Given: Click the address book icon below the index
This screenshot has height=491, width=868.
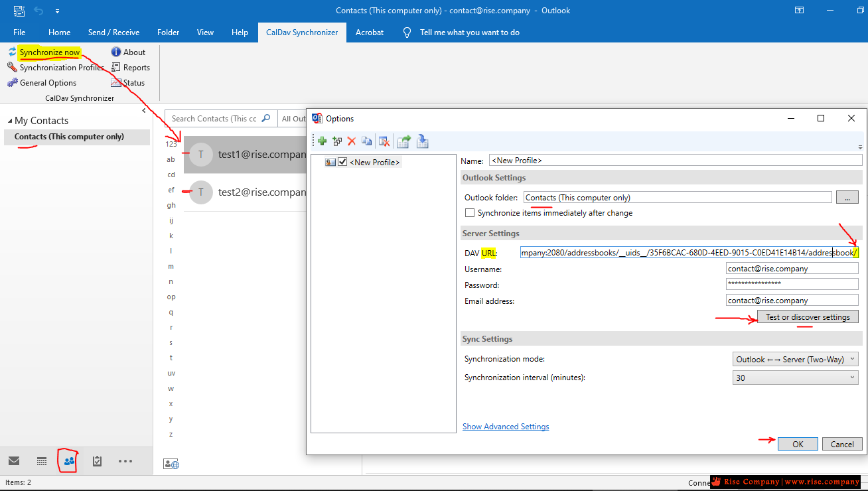Looking at the screenshot, I should (x=171, y=464).
